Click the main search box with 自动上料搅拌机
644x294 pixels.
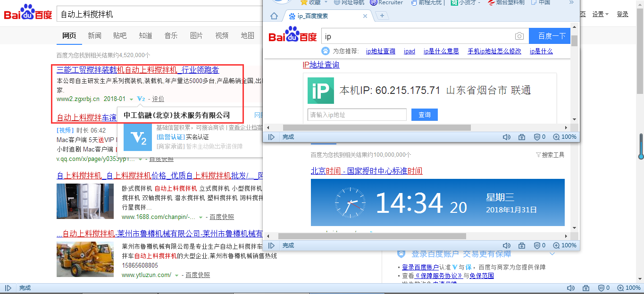159,14
